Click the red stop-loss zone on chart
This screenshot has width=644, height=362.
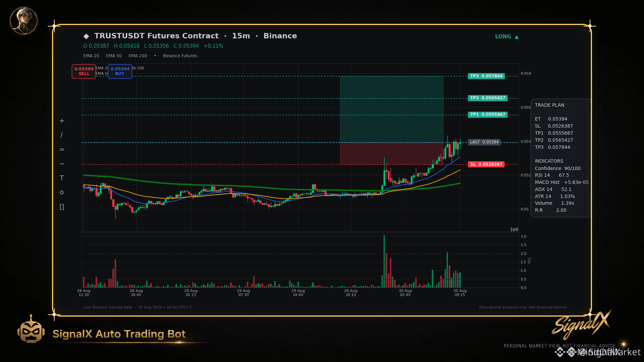391,153
